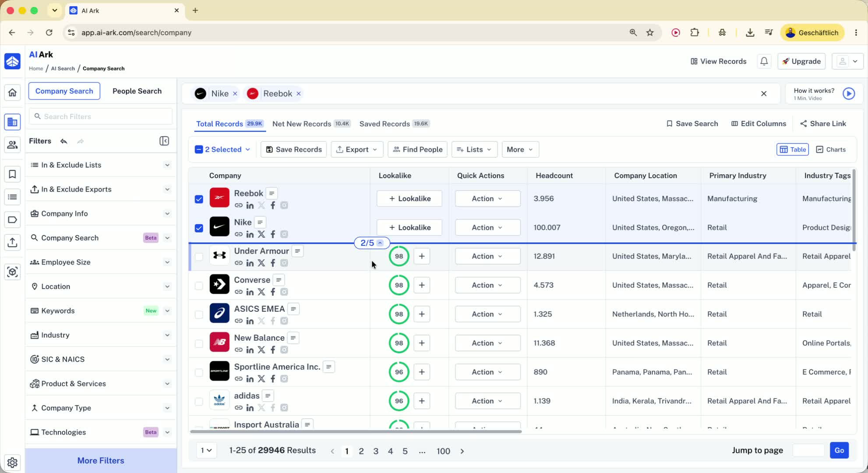Collapse the filters panel icon
The image size is (868, 473).
[x=164, y=141]
